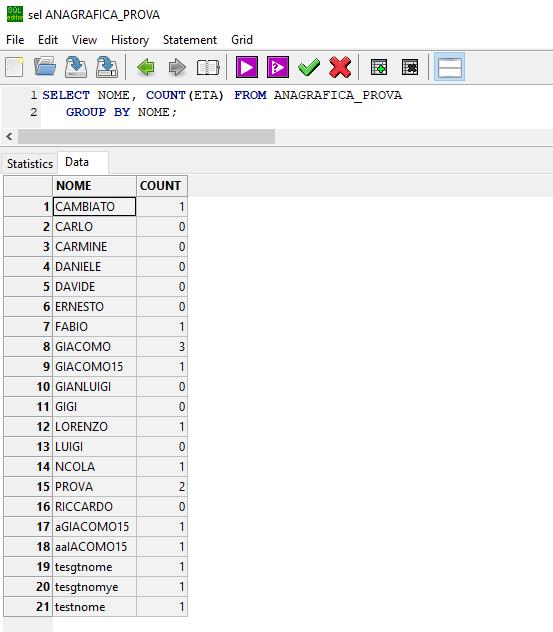Click the editor horizontal scrollbar left arrow

[x=9, y=137]
